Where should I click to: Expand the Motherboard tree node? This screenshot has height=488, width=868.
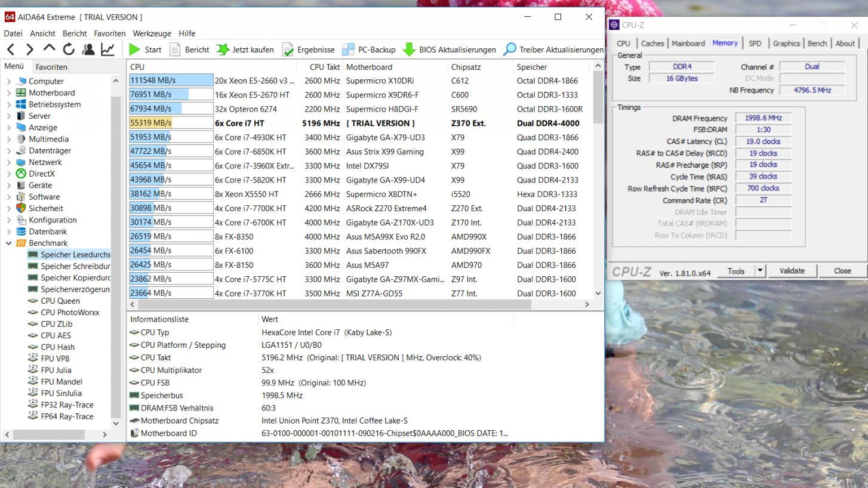click(9, 92)
